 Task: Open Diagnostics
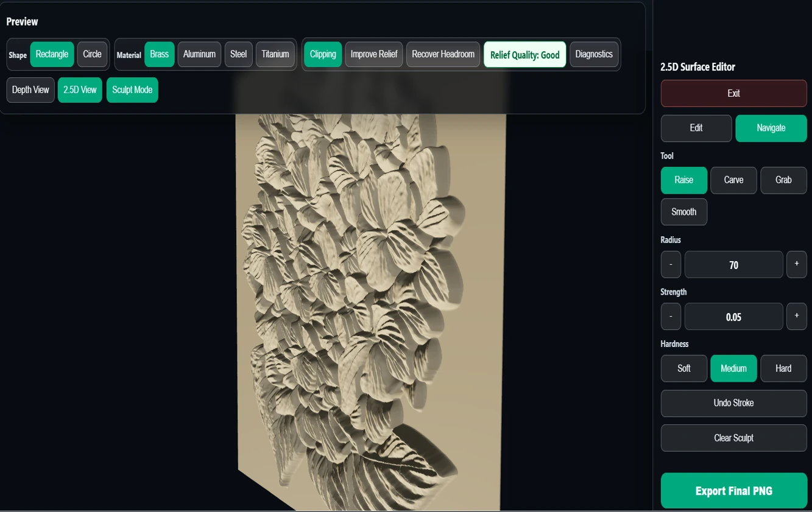click(594, 54)
